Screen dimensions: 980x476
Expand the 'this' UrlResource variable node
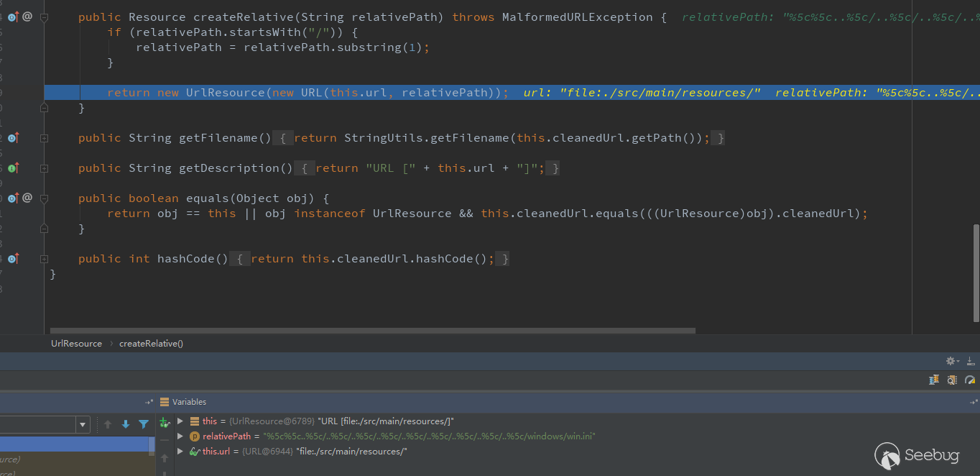click(180, 421)
